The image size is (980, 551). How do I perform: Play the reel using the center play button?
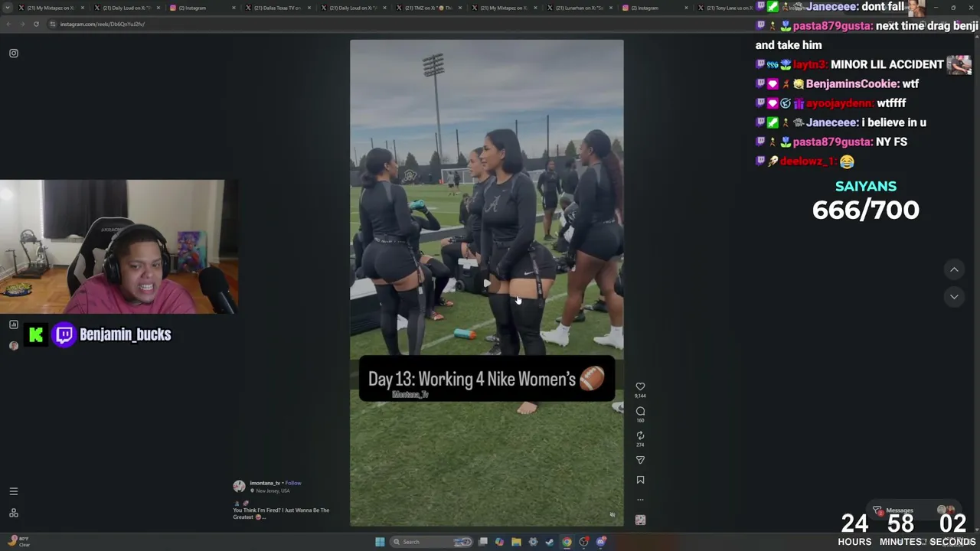[487, 283]
